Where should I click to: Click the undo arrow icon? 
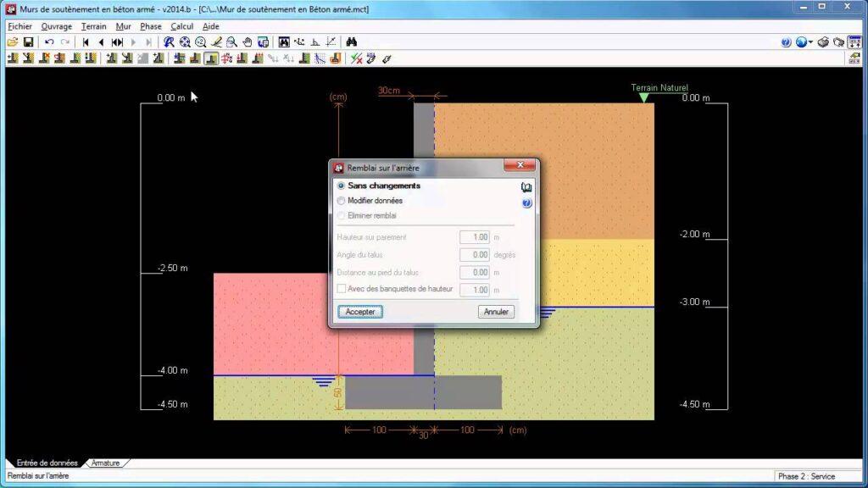[49, 42]
